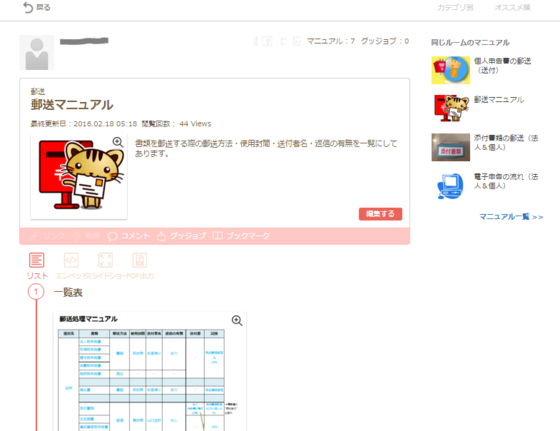Click the back arrow icon 戻る

coord(28,7)
